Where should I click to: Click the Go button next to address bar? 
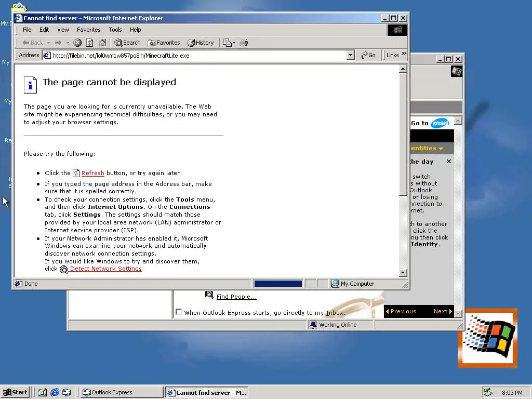[x=368, y=55]
